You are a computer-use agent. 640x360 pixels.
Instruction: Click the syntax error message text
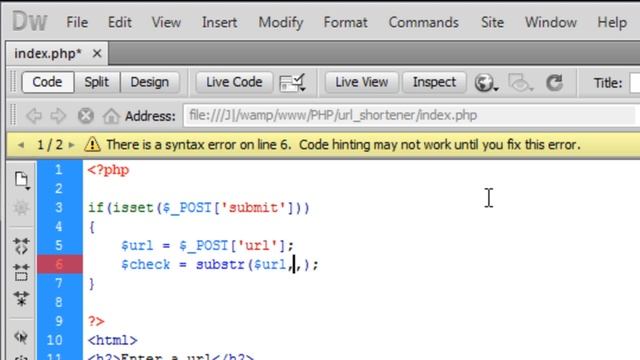[343, 144]
